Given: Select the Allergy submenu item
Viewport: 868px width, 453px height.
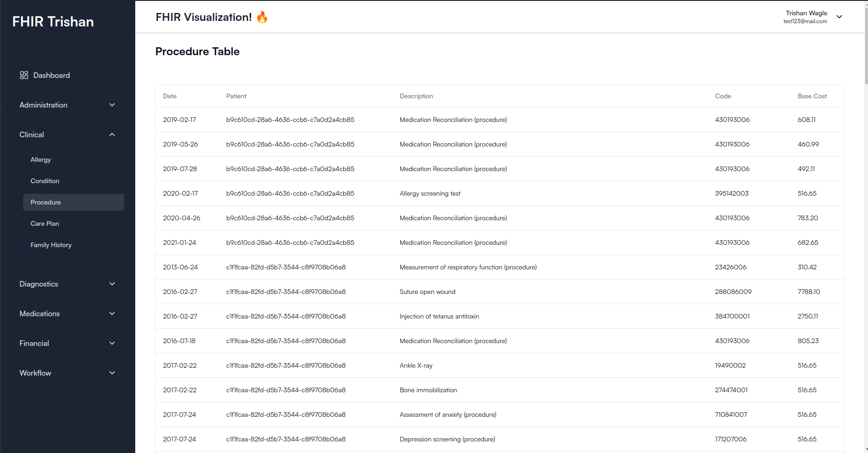Looking at the screenshot, I should tap(41, 160).
